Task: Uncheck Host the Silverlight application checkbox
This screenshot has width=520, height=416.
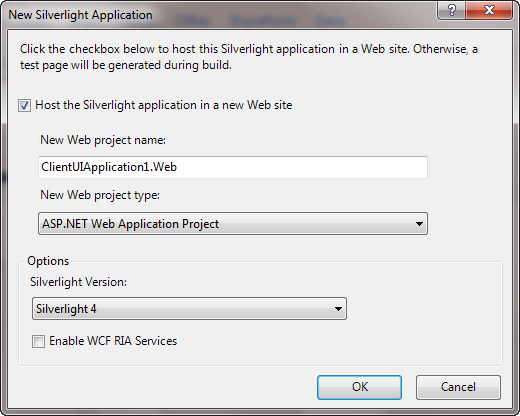Action: (24, 105)
